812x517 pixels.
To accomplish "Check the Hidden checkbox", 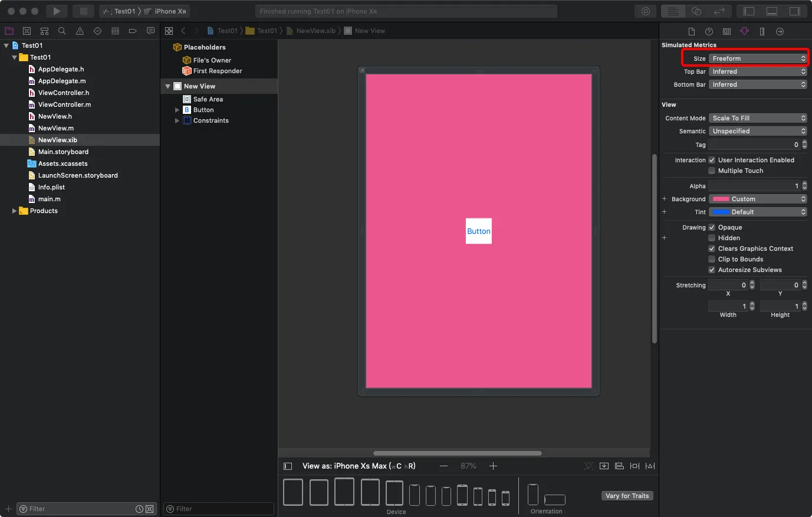I will tap(712, 238).
